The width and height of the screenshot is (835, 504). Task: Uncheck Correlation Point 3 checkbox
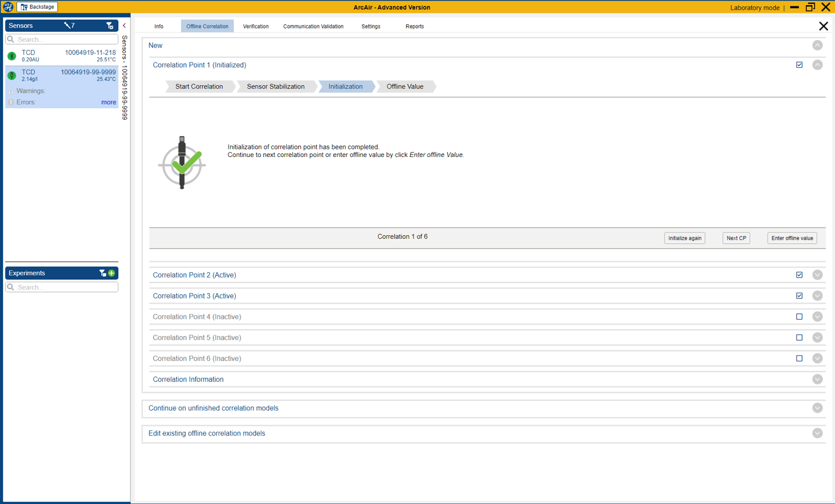click(799, 296)
